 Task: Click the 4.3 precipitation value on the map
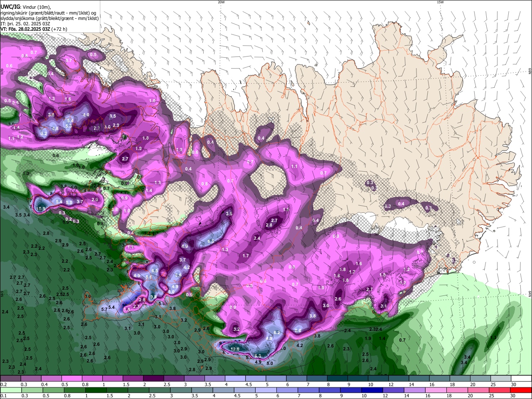coord(137,276)
